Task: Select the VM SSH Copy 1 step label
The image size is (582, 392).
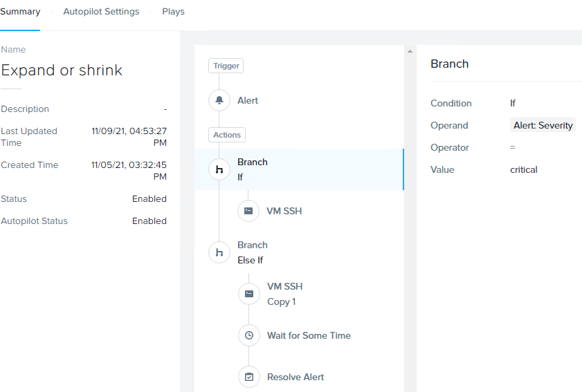Action: coord(284,294)
